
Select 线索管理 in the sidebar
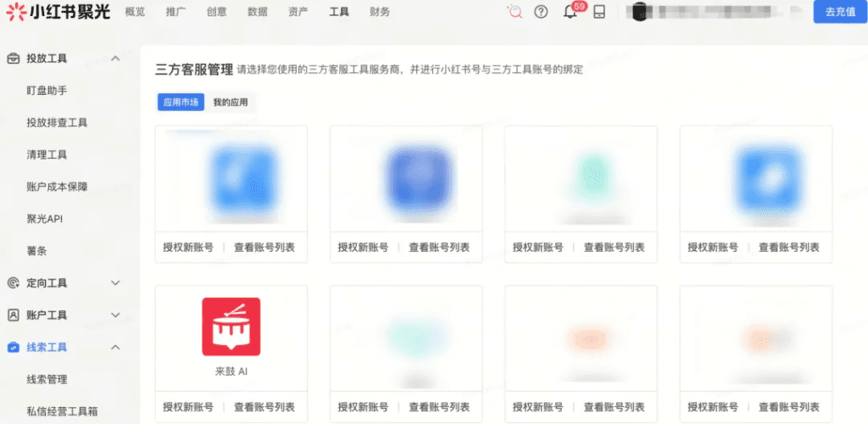[47, 379]
